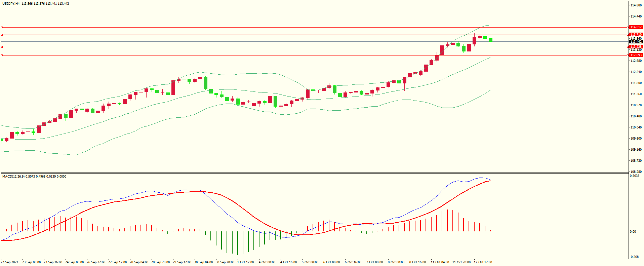Click the rightmost green candlestick
The width and height of the screenshot is (644, 266).
pos(490,40)
